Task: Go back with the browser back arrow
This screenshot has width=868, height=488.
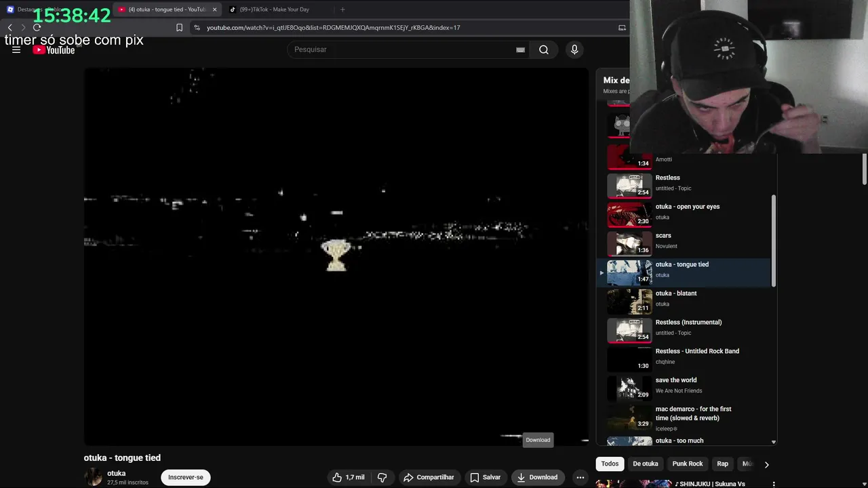Action: [x=9, y=28]
